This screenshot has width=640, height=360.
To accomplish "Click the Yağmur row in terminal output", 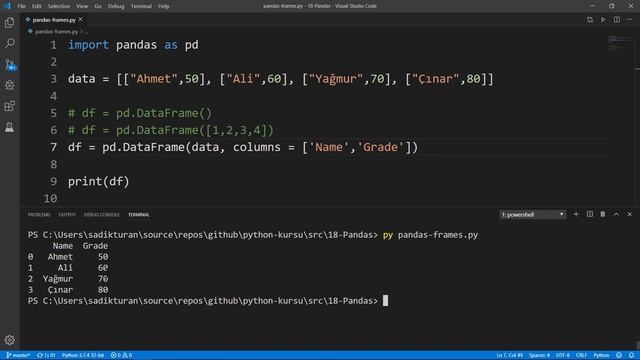I will click(68, 279).
